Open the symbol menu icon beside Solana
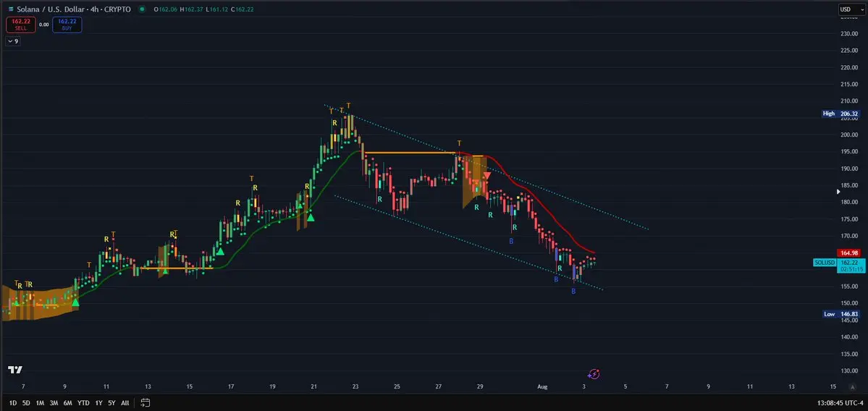Viewport: 868px width, 411px height. 11,9
